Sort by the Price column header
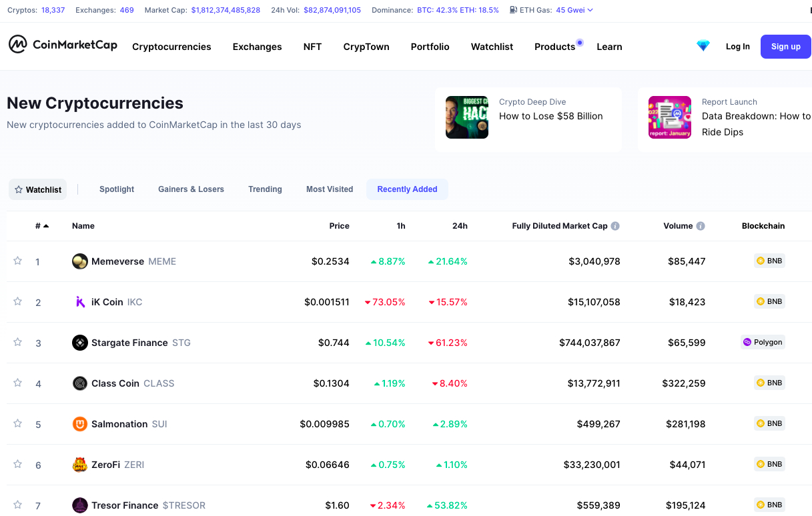The height and width of the screenshot is (516, 812). (339, 226)
